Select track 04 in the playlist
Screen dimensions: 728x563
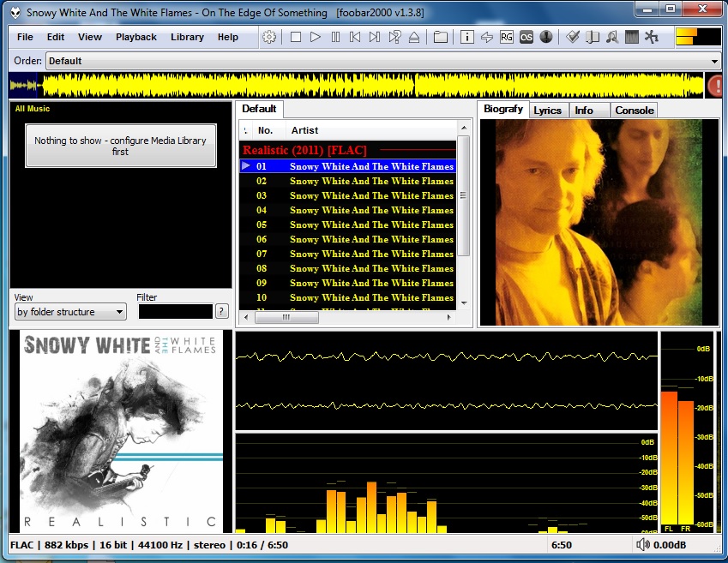click(348, 210)
